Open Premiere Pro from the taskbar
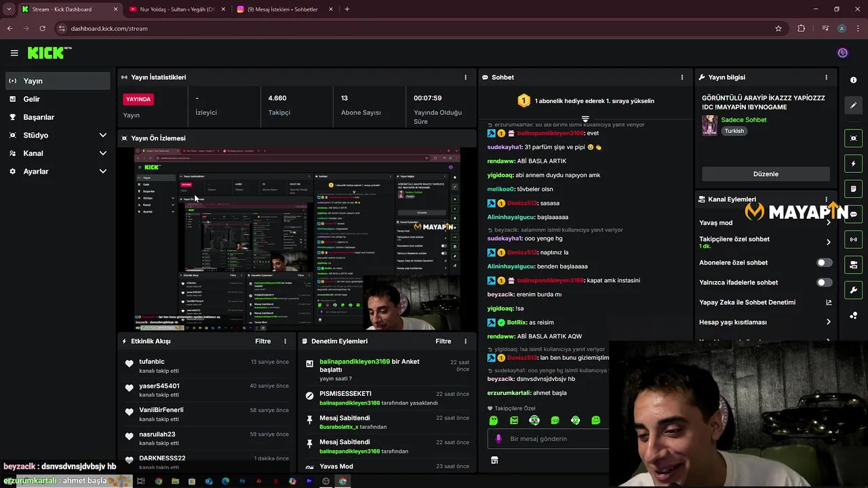This screenshot has height=488, width=868. [309, 481]
